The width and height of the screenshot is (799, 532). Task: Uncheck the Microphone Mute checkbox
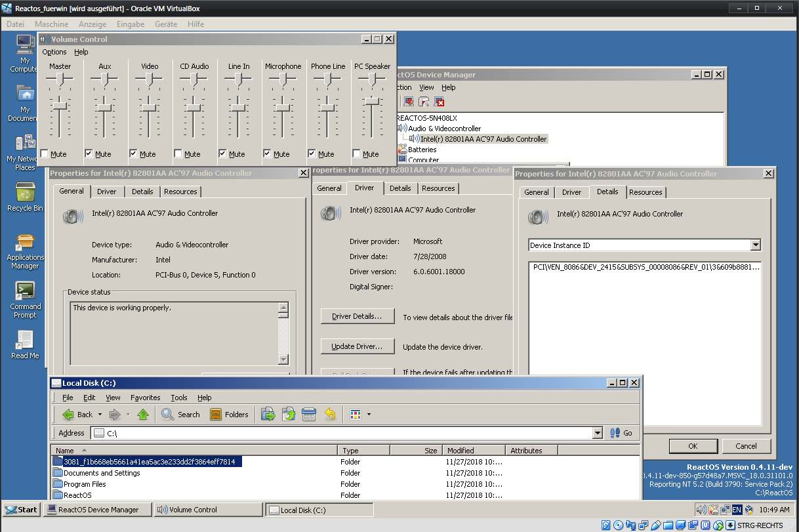pyautogui.click(x=267, y=154)
